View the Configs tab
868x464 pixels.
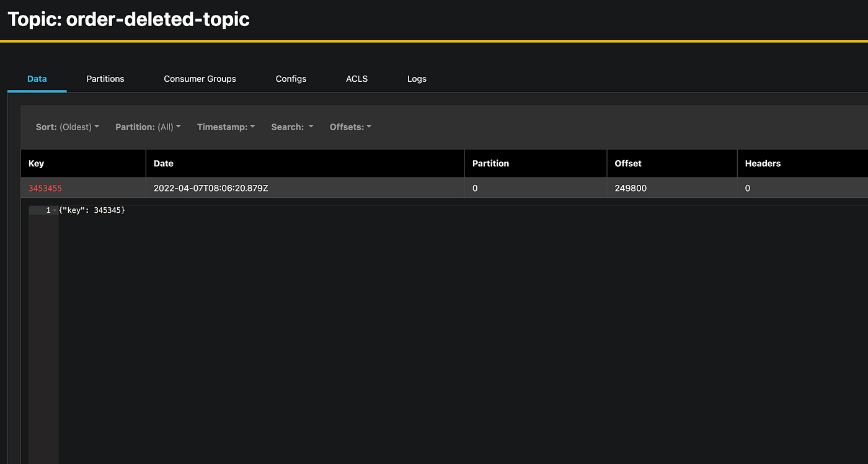(291, 79)
